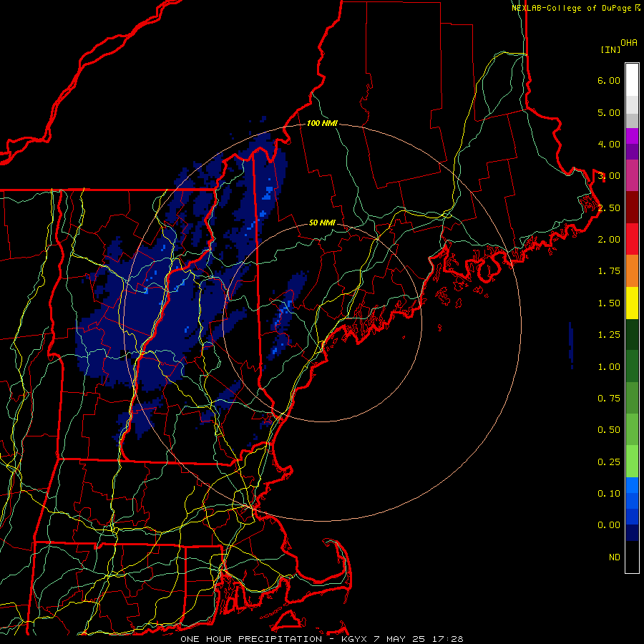Pick the magenta legend color swatch
644x644 pixels.
(x=632, y=136)
